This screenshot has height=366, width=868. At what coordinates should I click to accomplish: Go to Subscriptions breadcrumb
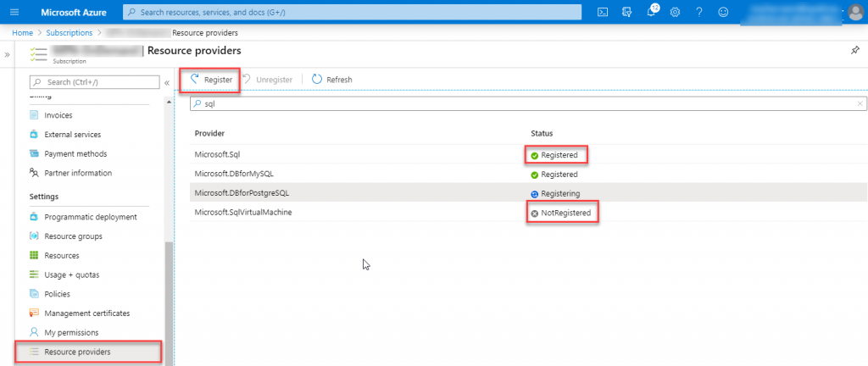pos(70,33)
